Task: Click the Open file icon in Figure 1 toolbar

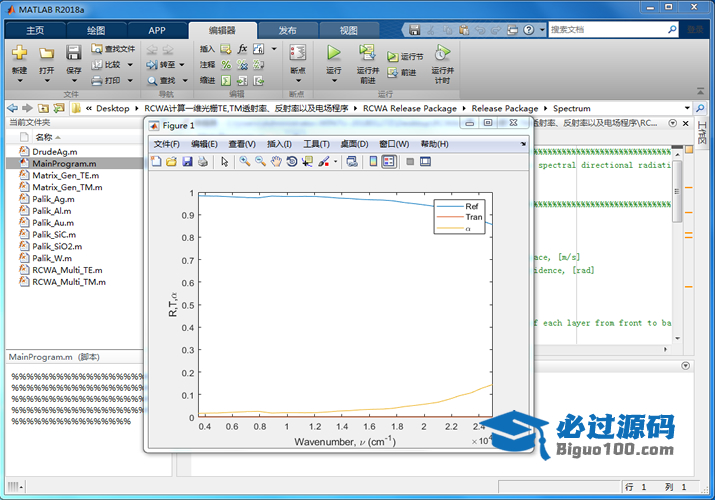Action: click(x=171, y=161)
